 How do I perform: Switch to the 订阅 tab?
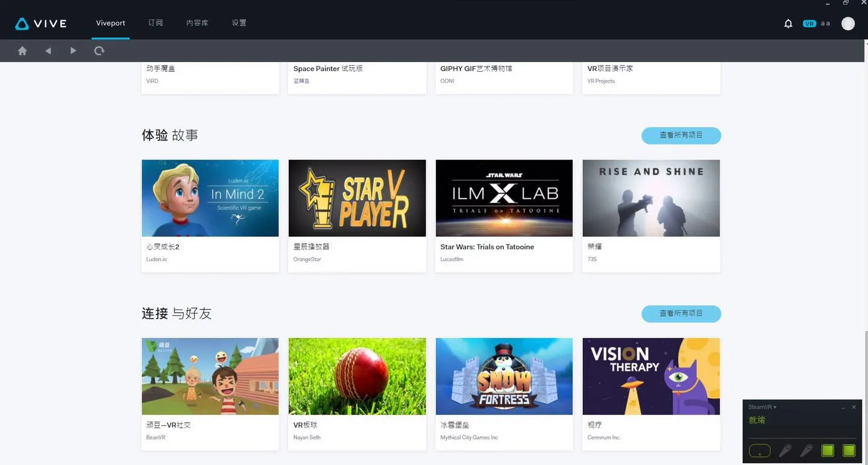pos(156,23)
